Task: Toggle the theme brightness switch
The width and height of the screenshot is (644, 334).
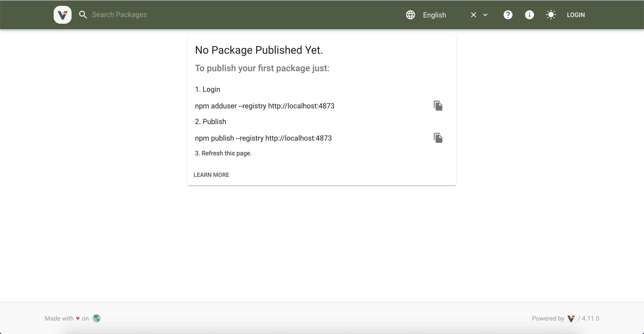Action: (x=551, y=15)
